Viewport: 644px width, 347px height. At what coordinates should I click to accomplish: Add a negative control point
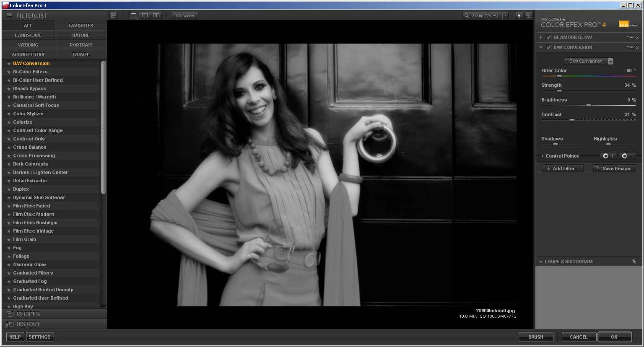pyautogui.click(x=628, y=156)
